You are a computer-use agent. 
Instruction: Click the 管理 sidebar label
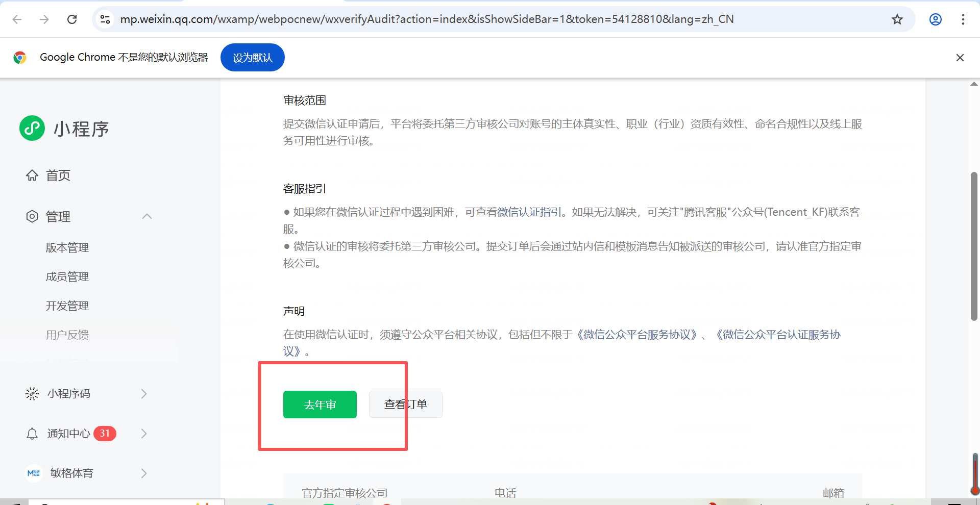click(58, 216)
